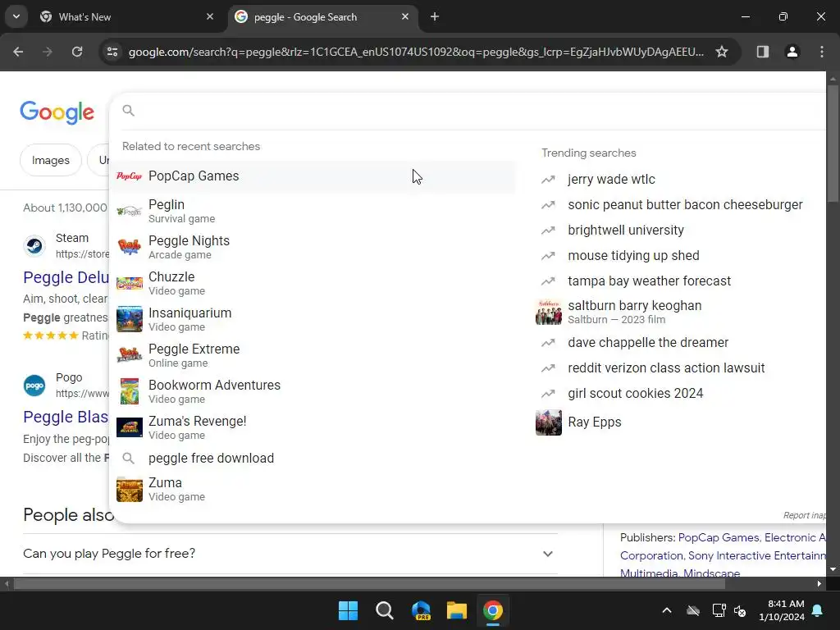Click muted volume icon in tray
The width and height of the screenshot is (840, 630).
point(741,610)
